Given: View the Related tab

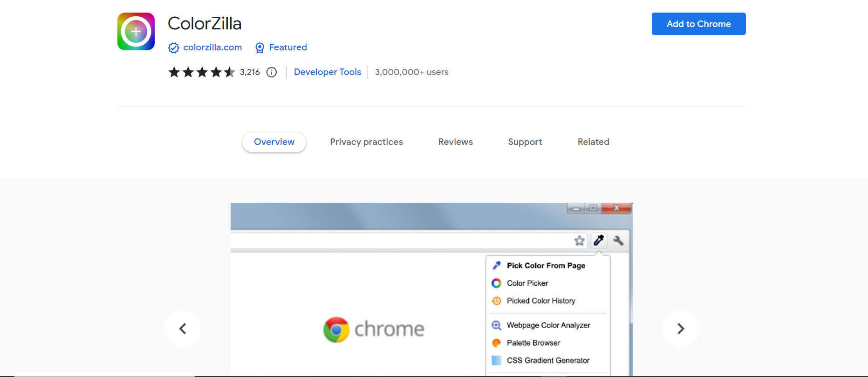Looking at the screenshot, I should pyautogui.click(x=593, y=142).
